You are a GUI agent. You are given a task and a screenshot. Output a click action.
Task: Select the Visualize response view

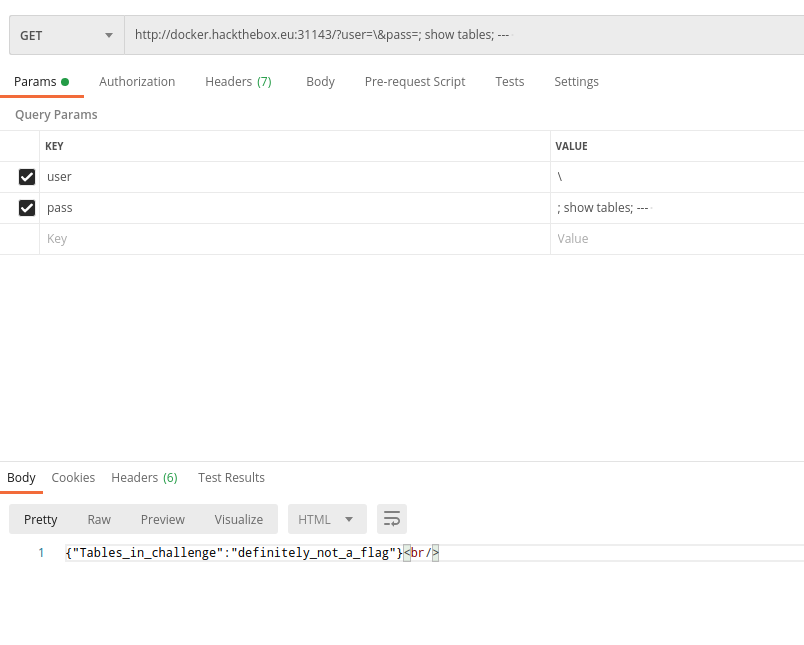[238, 519]
